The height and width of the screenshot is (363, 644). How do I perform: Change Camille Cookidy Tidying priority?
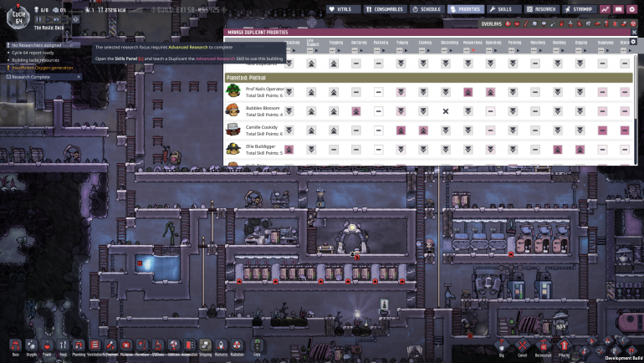(401, 130)
